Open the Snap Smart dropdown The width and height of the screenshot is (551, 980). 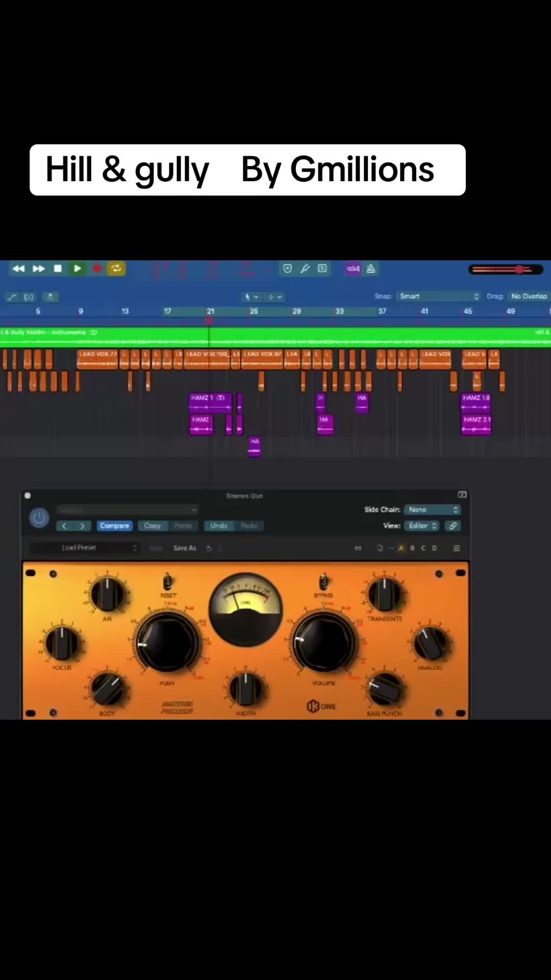[439, 297]
